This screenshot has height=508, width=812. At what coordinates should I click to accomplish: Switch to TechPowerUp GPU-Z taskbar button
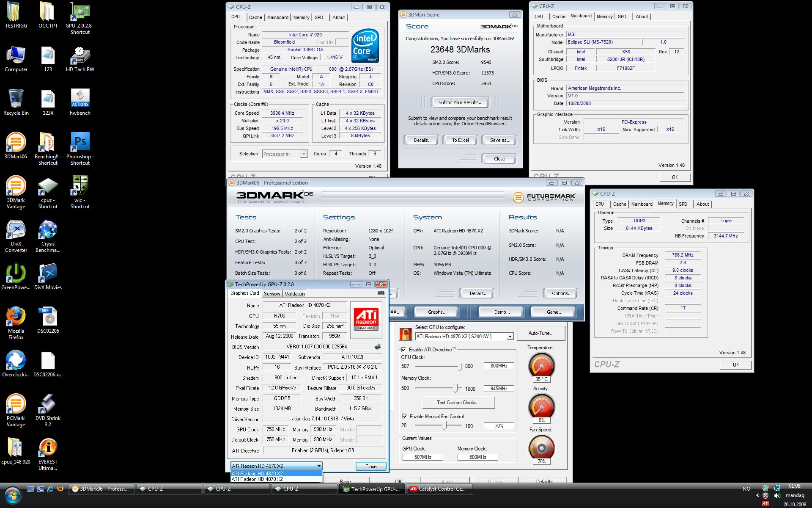[x=372, y=489]
